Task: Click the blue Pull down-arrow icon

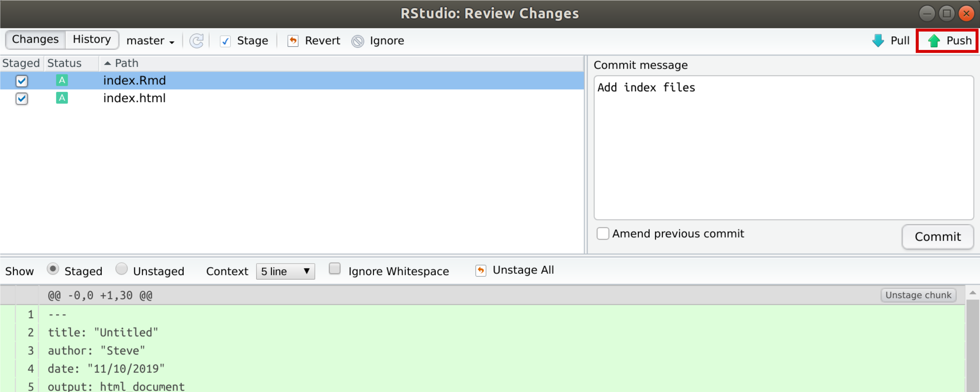Action: coord(878,41)
